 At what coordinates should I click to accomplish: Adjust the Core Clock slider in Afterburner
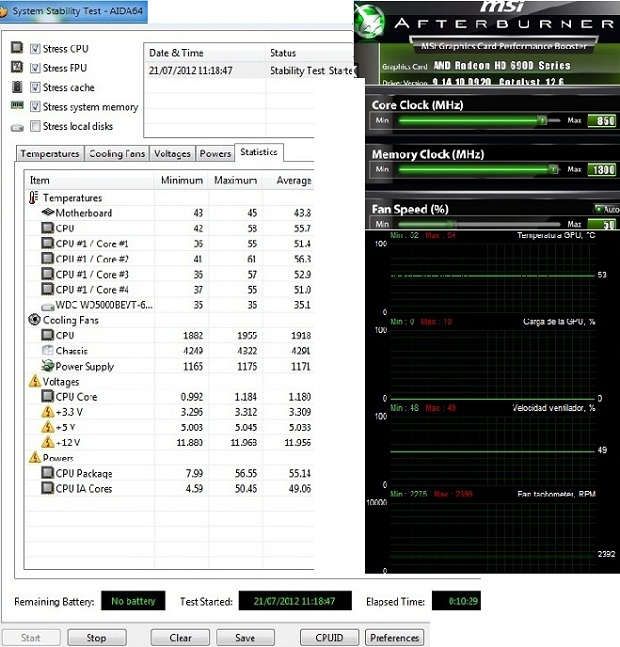542,120
